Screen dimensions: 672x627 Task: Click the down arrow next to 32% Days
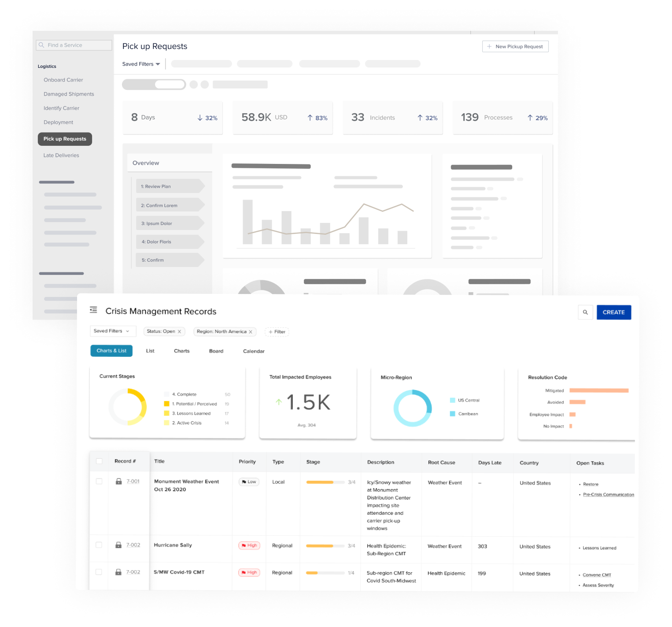200,118
